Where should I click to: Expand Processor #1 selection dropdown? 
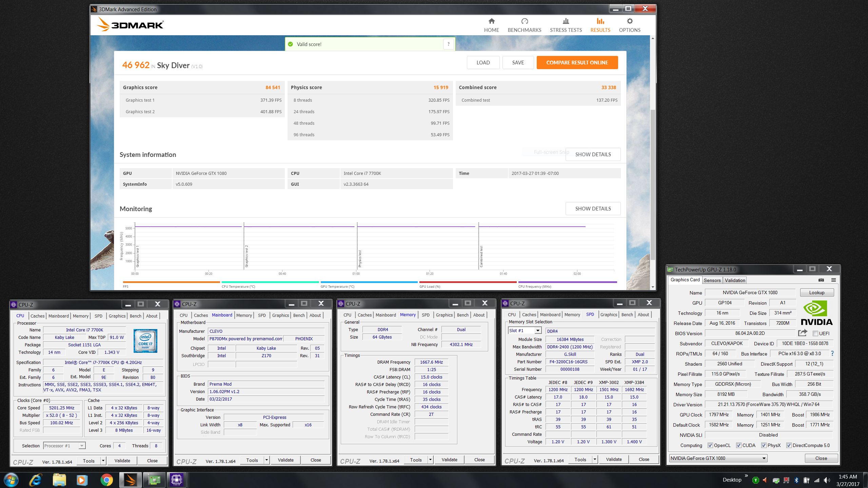point(82,446)
